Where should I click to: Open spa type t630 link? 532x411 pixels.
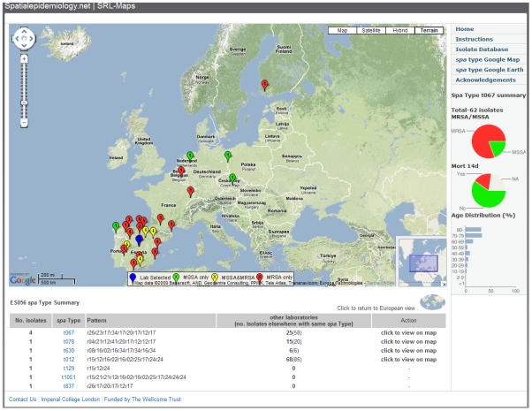click(x=69, y=350)
